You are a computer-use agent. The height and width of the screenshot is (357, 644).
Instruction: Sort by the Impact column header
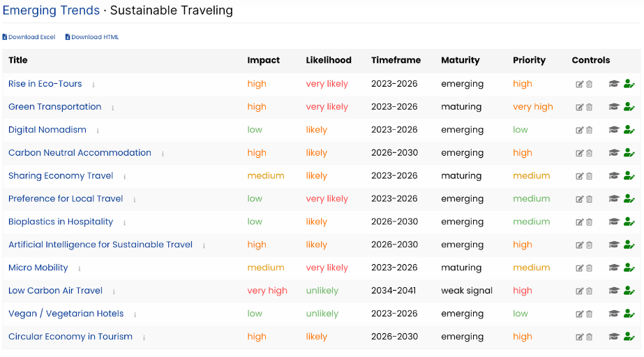tap(263, 60)
